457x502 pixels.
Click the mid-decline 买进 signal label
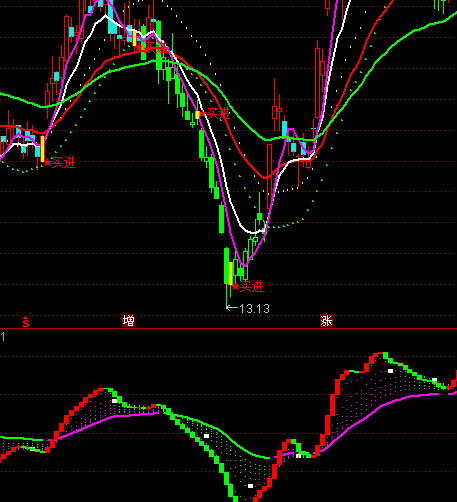click(219, 114)
